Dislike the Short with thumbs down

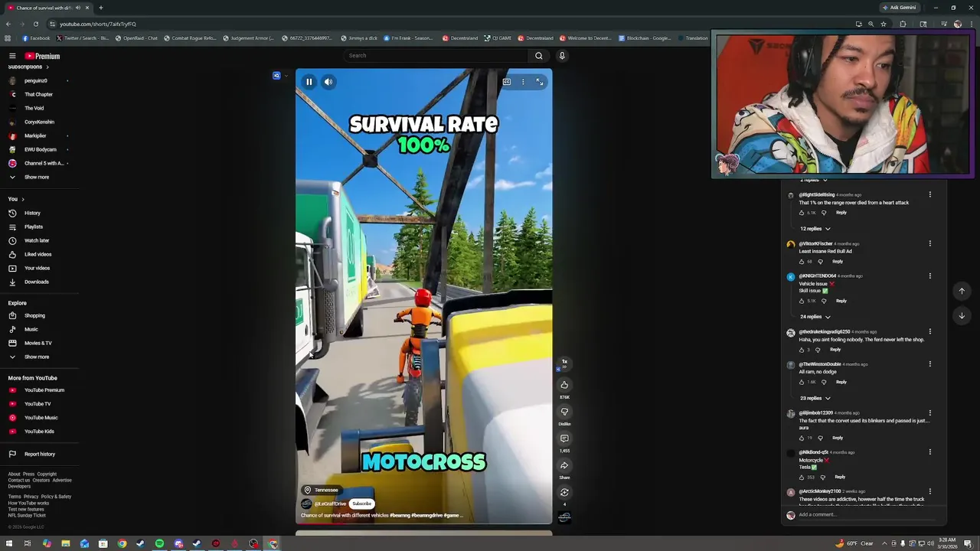(564, 412)
